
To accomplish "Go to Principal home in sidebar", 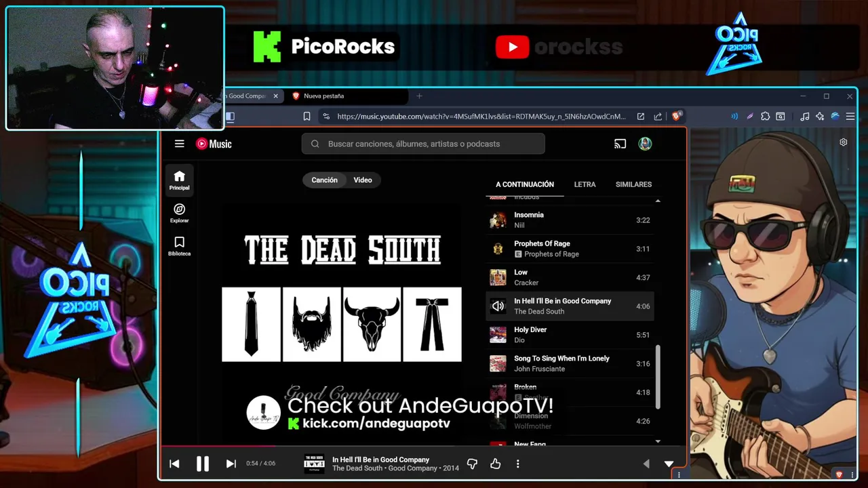I will point(179,180).
